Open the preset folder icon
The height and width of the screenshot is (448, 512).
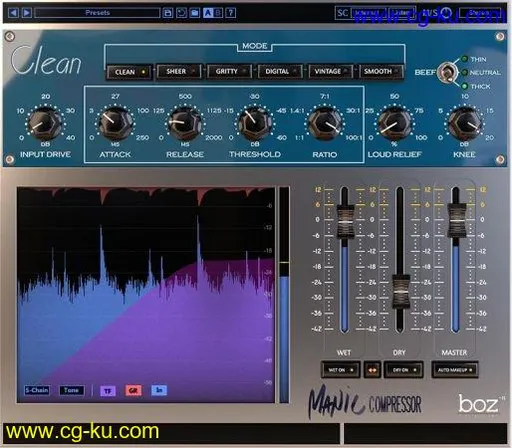click(x=195, y=13)
